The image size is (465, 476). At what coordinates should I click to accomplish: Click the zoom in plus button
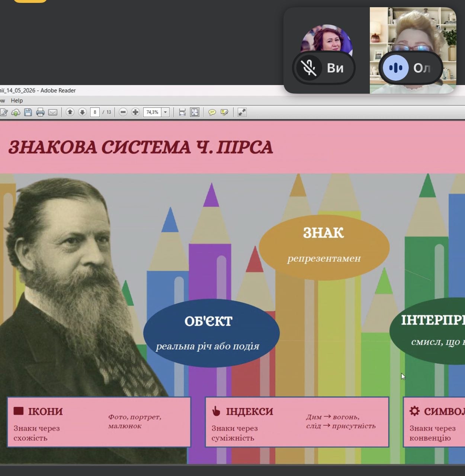pos(135,112)
